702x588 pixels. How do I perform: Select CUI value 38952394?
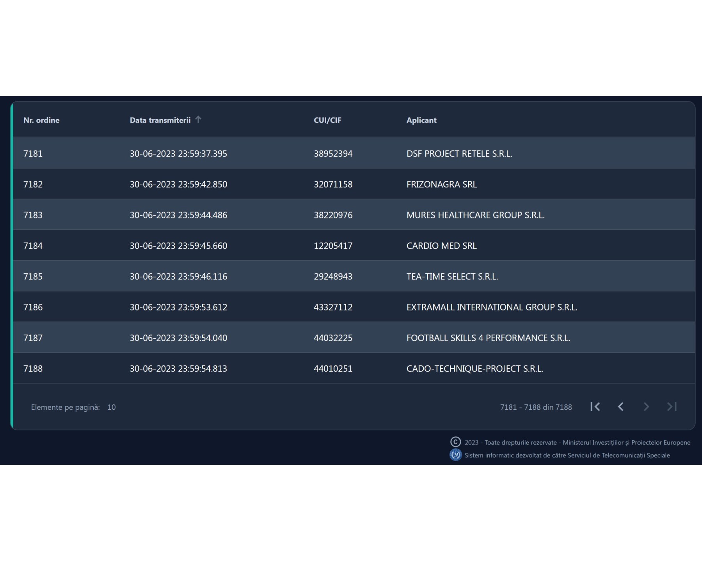pyautogui.click(x=333, y=154)
